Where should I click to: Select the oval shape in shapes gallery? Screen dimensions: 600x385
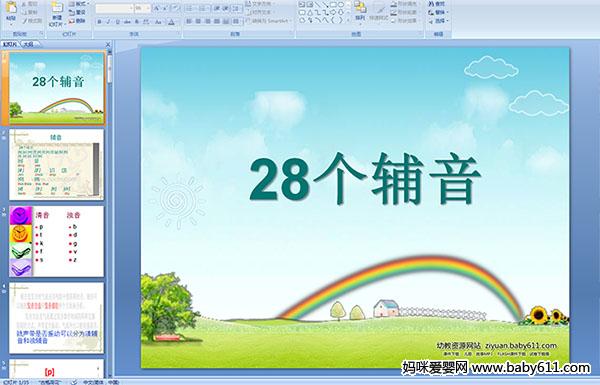[x=341, y=5]
